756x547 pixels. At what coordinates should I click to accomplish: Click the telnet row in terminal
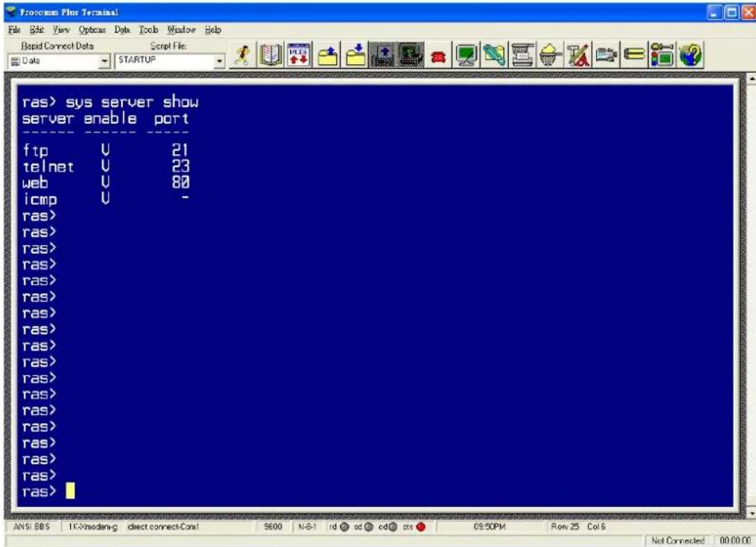(x=106, y=167)
